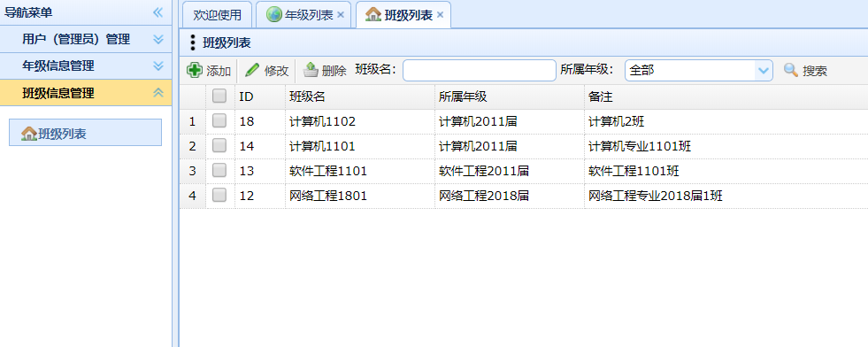Check the row for 计算机1101
868x347 pixels.
(219, 145)
